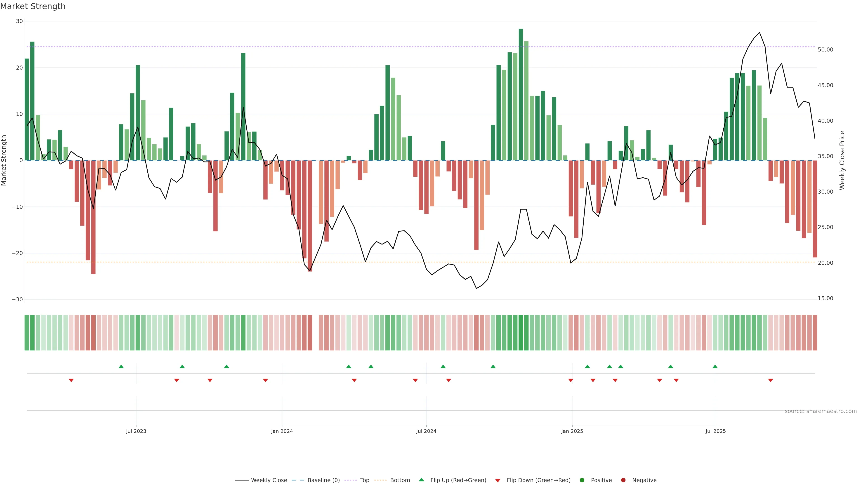Screen dimensions: 868x488
Task: Click the tallest green bar above 28
Action: pyautogui.click(x=521, y=94)
